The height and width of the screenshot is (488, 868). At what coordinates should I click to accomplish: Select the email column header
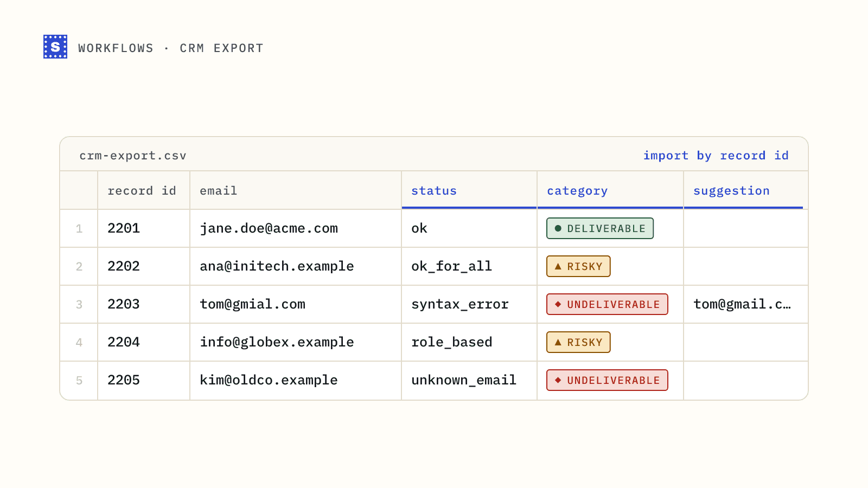pos(296,190)
